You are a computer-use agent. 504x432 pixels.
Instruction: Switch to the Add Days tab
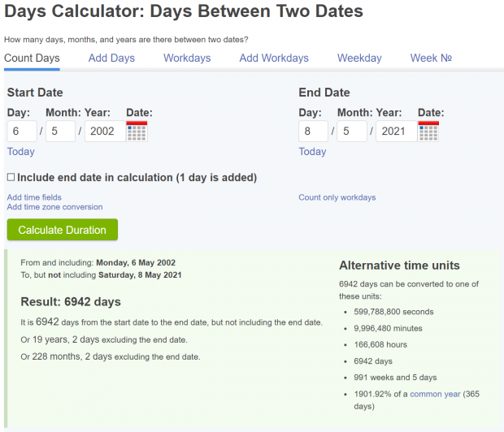pyautogui.click(x=111, y=58)
